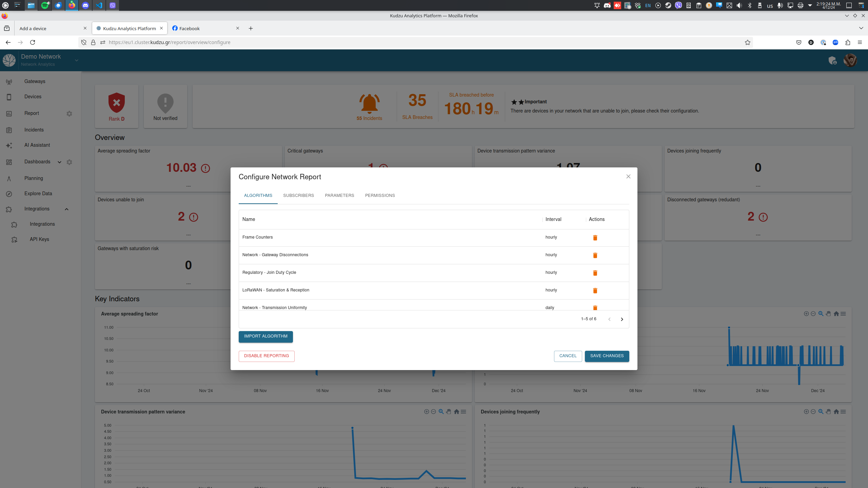
Task: Click the Dashboards settings gear icon
Action: tap(69, 162)
